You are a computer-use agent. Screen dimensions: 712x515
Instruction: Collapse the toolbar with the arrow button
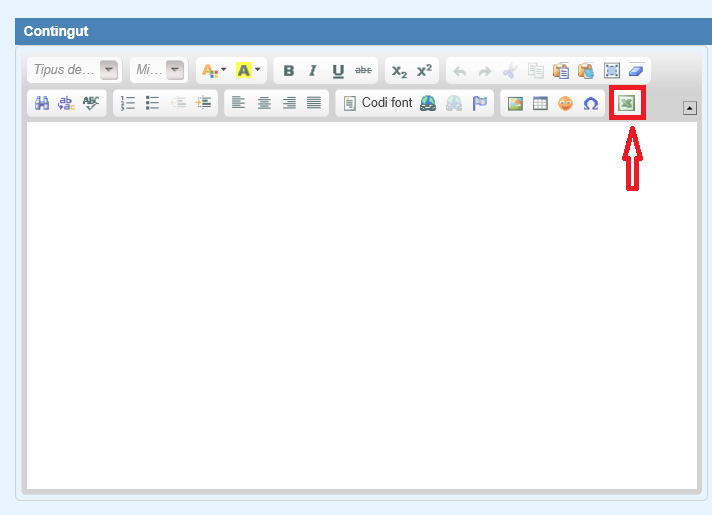(x=689, y=108)
